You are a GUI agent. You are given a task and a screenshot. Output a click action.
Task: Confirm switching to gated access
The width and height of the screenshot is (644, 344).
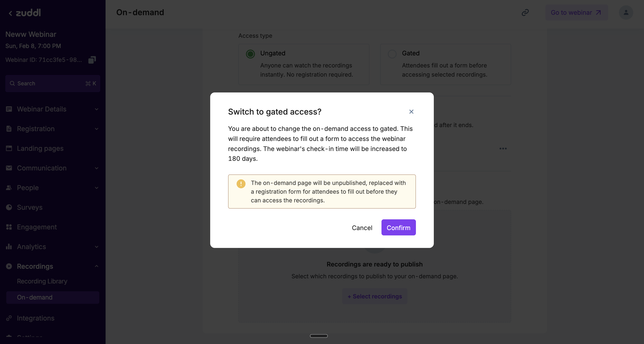(398, 228)
